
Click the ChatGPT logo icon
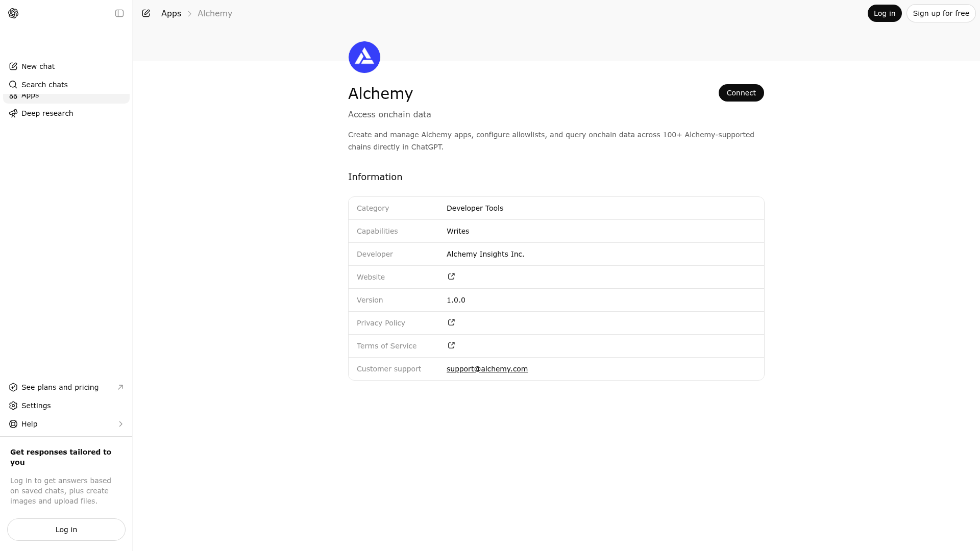click(x=13, y=13)
